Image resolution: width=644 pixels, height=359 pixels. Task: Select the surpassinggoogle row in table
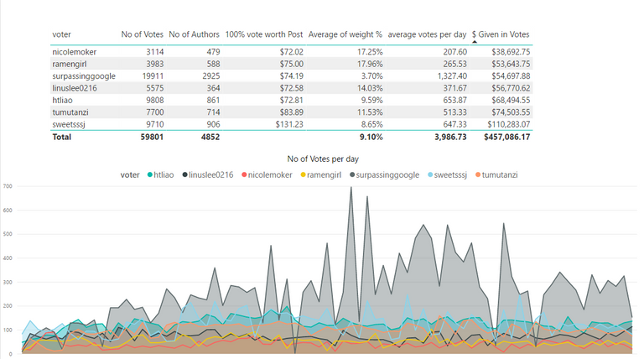pos(291,76)
